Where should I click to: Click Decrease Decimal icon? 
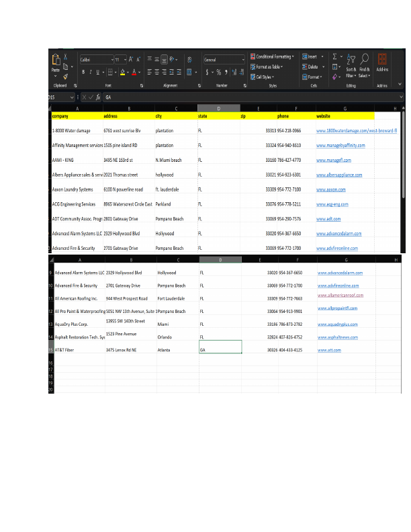pyautogui.click(x=242, y=72)
